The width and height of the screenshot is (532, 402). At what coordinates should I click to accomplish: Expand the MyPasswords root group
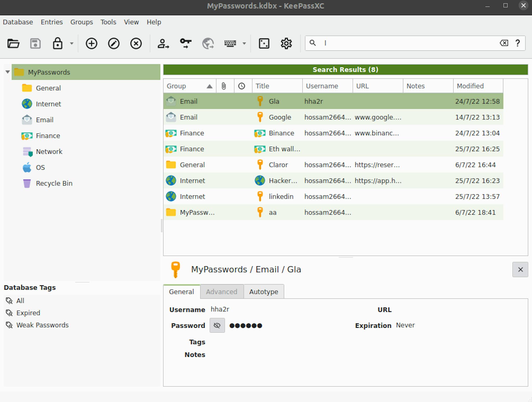[7, 72]
